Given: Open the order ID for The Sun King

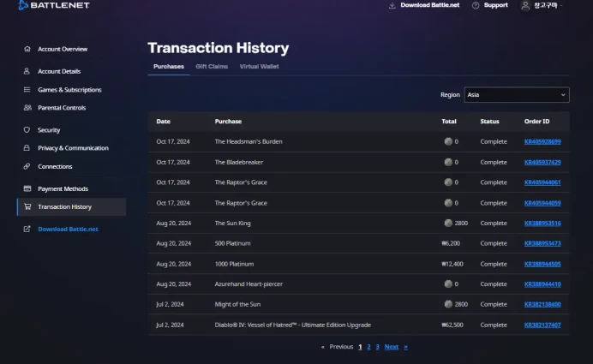Looking at the screenshot, I should pyautogui.click(x=542, y=224).
